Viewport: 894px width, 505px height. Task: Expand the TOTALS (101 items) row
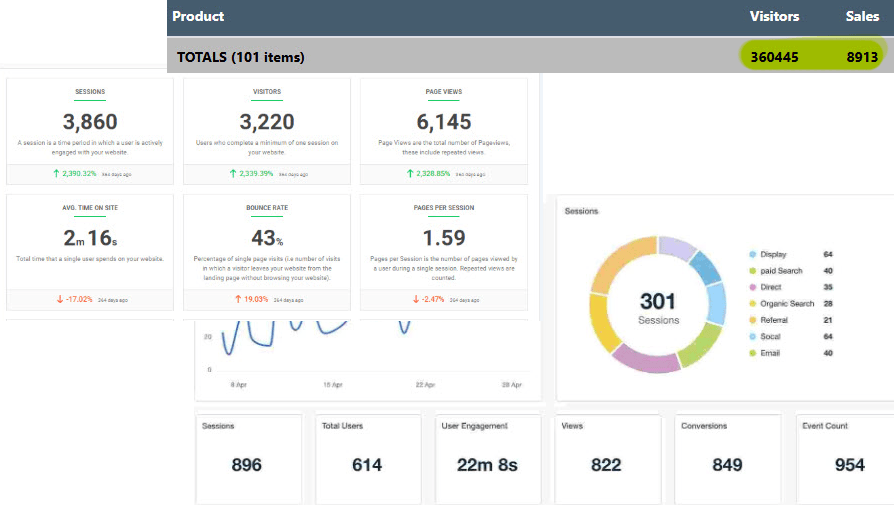(241, 57)
